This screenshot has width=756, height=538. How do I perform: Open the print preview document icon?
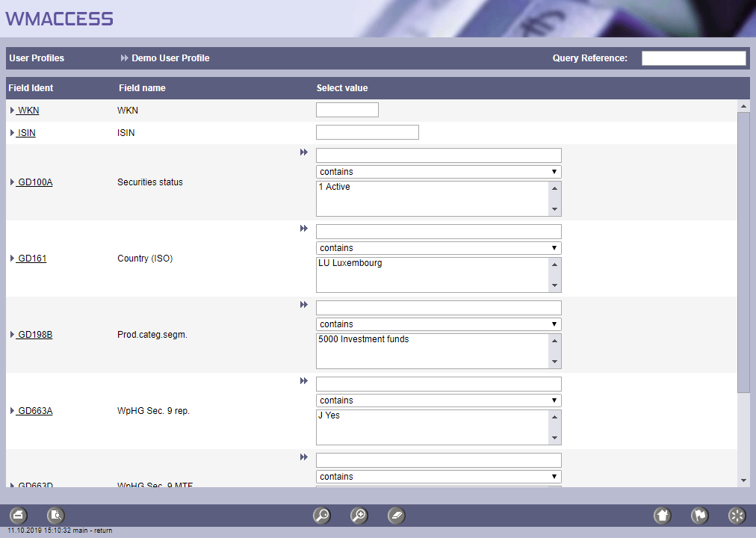point(56,516)
